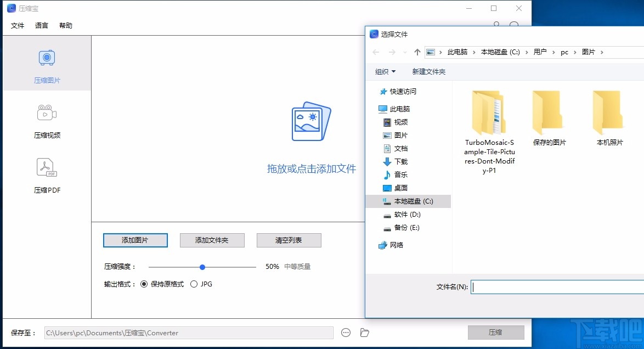Image resolution: width=644 pixels, height=349 pixels.
Task: Click the 压缩 compress button
Action: [496, 333]
